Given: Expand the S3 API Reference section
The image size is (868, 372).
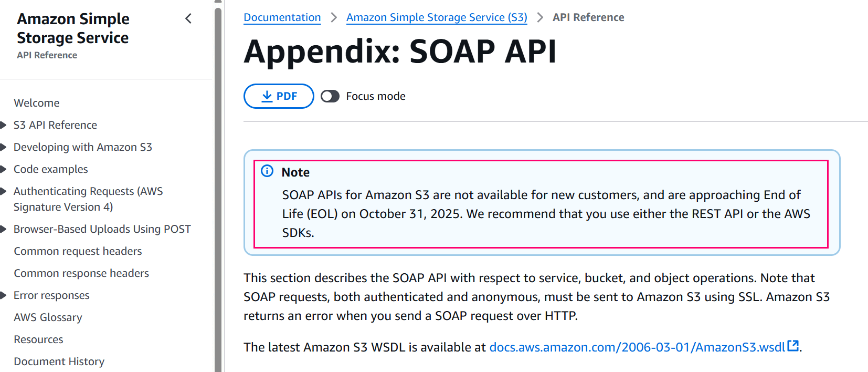Looking at the screenshot, I should tap(3, 125).
